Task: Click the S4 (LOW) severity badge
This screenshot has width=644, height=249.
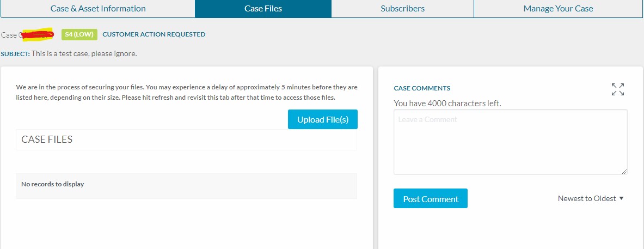Action: [79, 34]
